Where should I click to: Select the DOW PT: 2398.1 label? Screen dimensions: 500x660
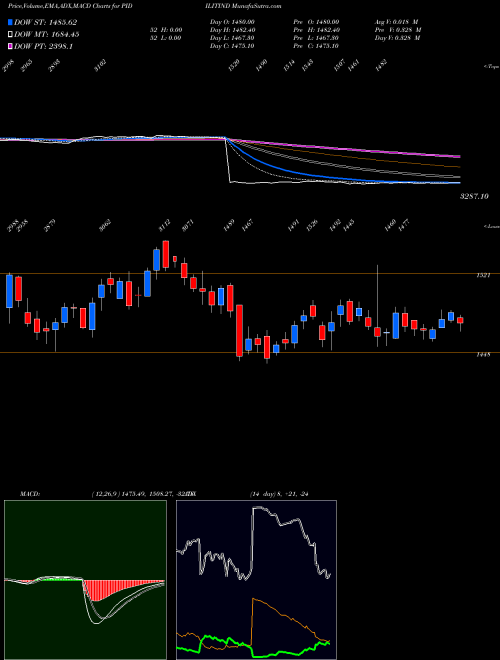[43, 46]
